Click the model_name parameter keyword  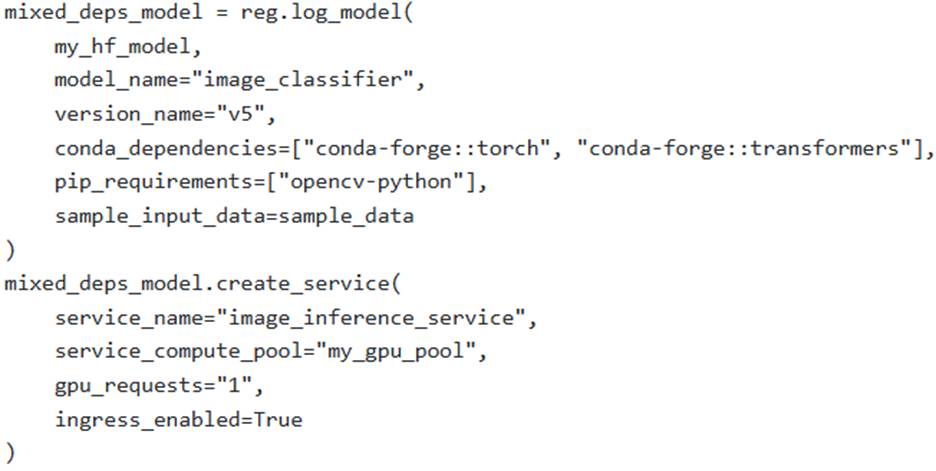click(107, 81)
